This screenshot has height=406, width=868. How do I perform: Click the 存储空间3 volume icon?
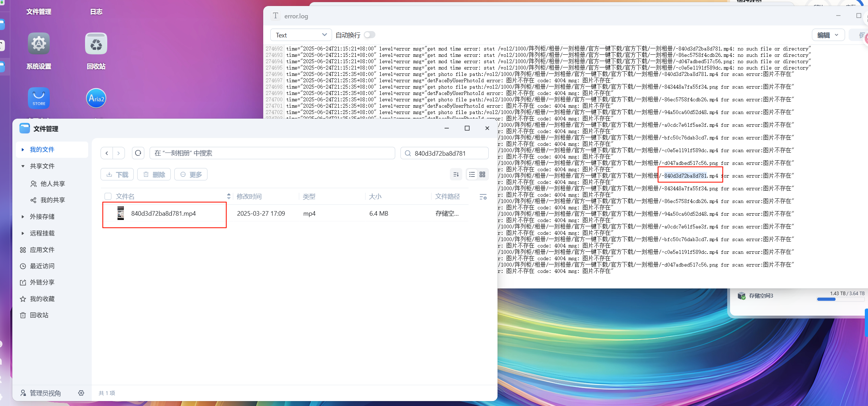tap(742, 296)
